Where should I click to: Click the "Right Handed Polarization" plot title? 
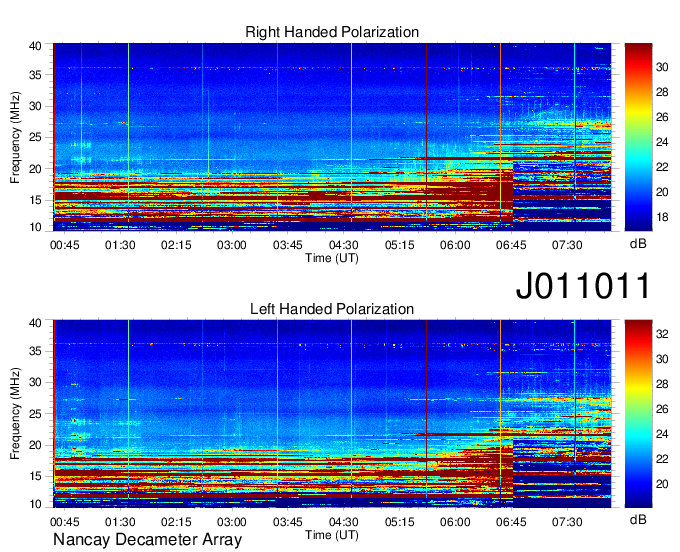pyautogui.click(x=332, y=32)
